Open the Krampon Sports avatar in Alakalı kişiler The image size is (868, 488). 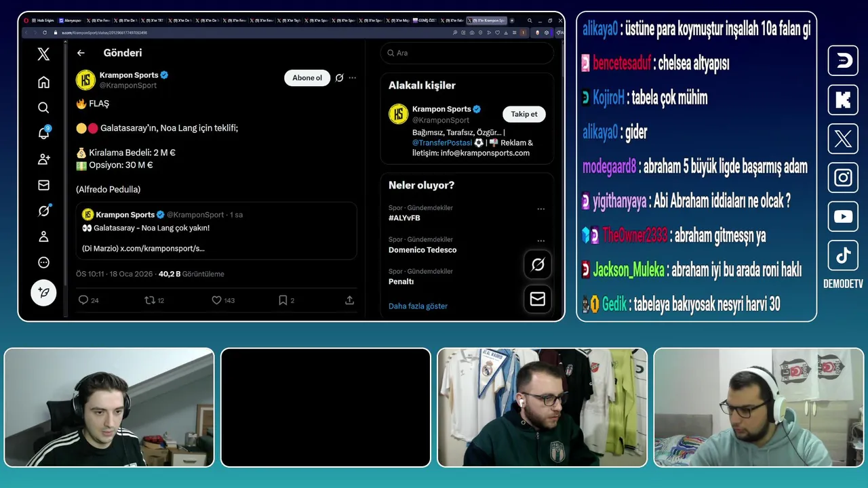(398, 114)
